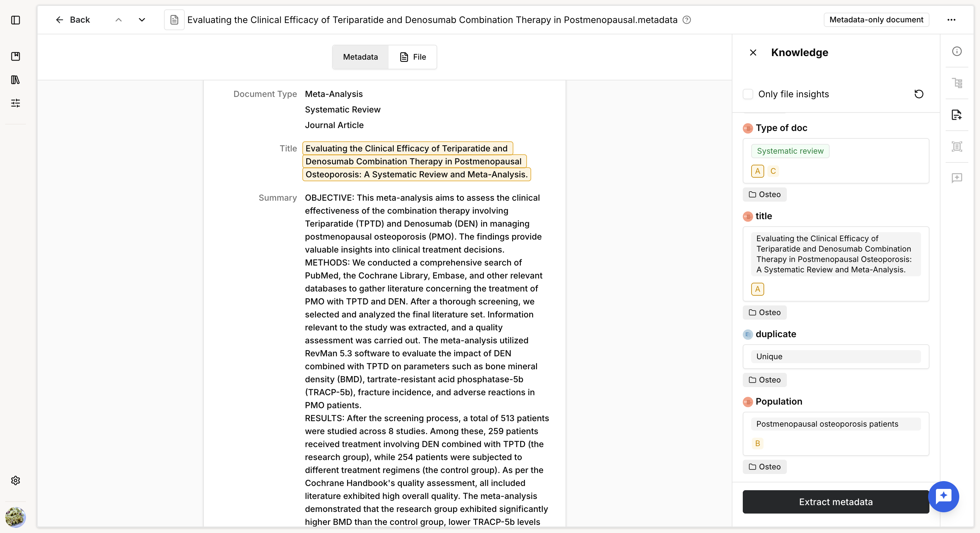Image resolution: width=980 pixels, height=533 pixels.
Task: Click the Document Type field label
Action: point(265,94)
